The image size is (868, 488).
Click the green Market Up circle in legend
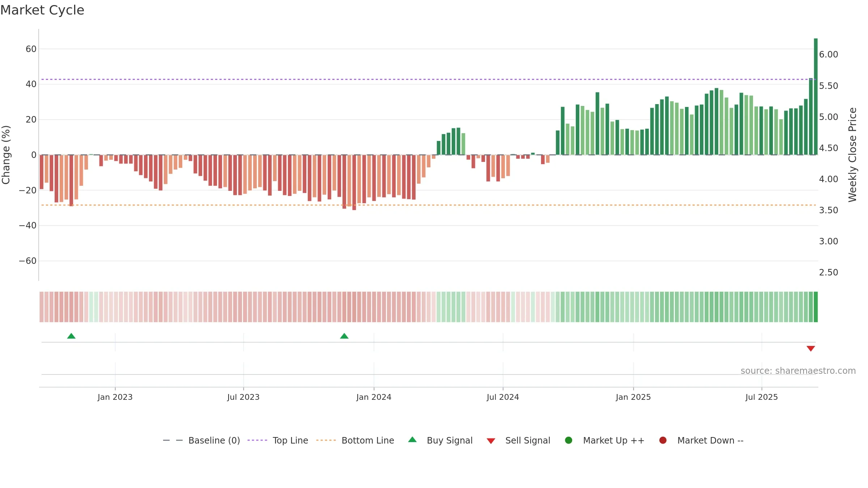(x=569, y=440)
